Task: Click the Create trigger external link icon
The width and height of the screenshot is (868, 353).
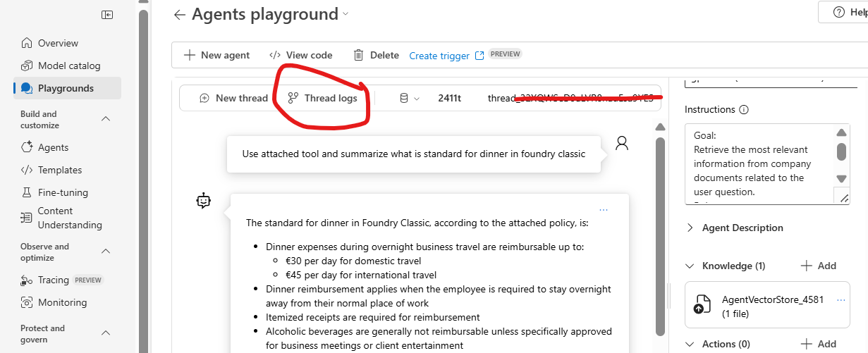Action: pyautogui.click(x=479, y=56)
